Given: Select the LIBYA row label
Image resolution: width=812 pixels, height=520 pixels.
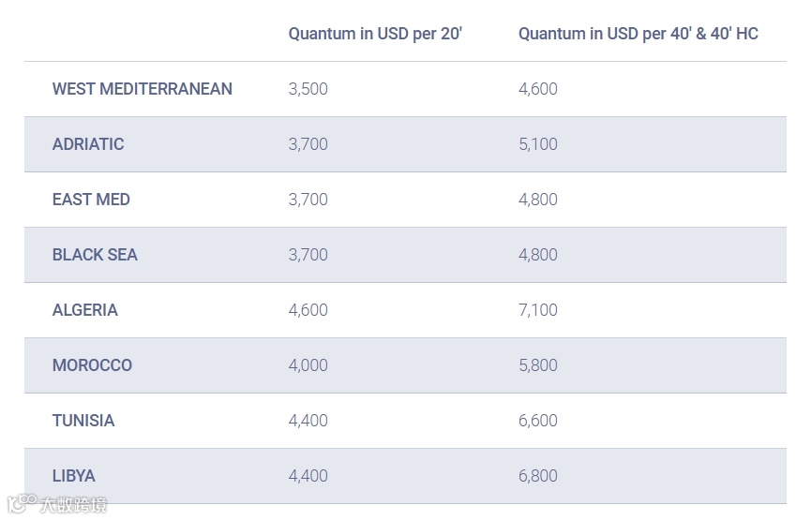Looking at the screenshot, I should [x=74, y=476].
